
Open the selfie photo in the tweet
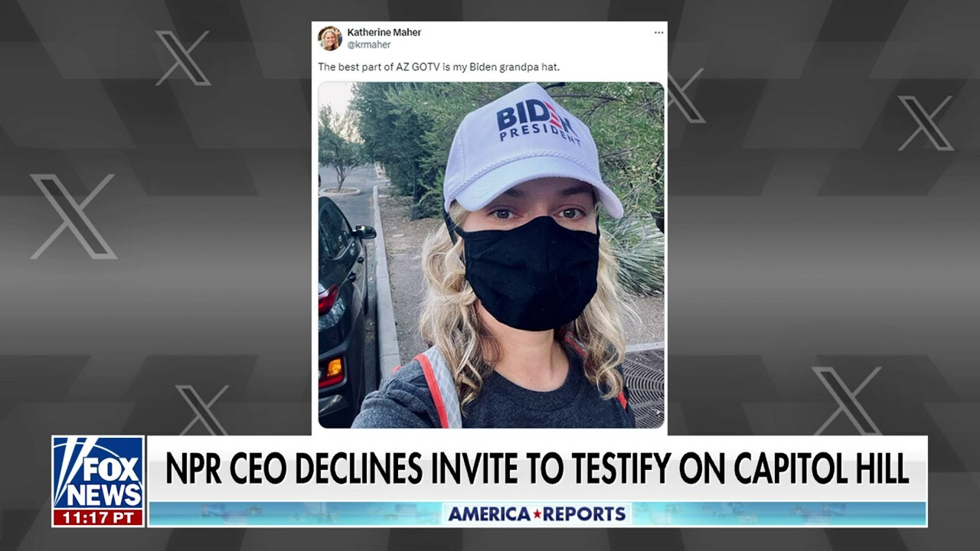491,255
